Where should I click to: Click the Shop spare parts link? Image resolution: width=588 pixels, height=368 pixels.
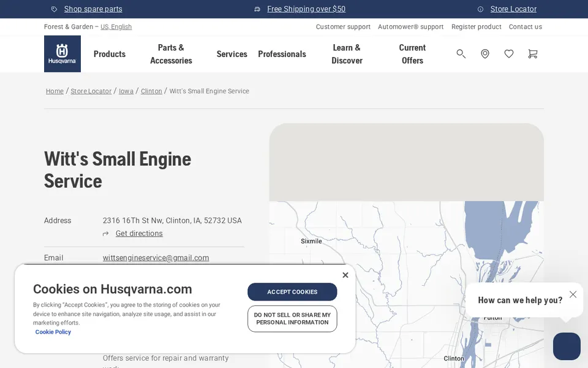pyautogui.click(x=93, y=9)
